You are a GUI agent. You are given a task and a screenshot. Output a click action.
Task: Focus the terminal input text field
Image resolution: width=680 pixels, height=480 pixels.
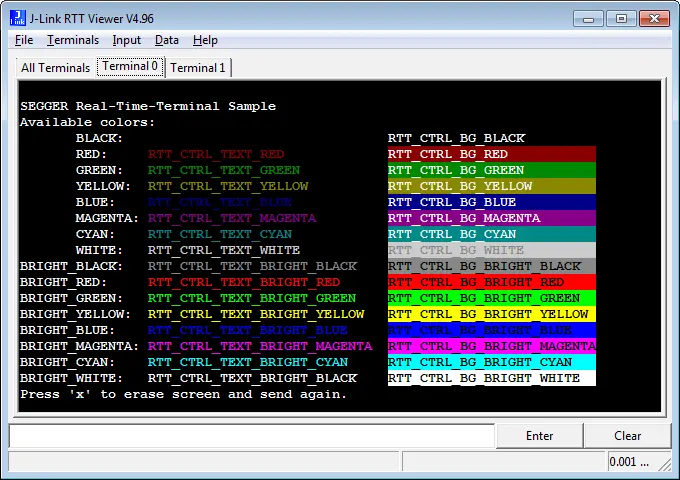coord(252,436)
